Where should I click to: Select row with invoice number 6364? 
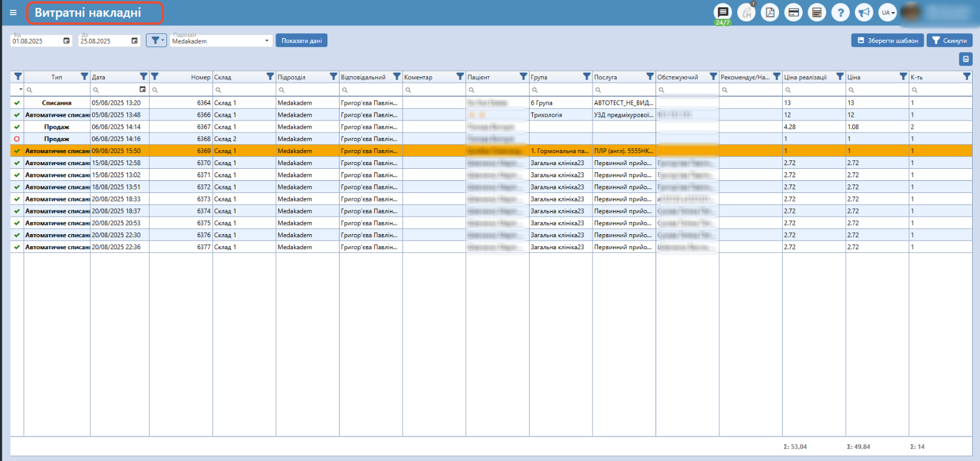pos(491,103)
